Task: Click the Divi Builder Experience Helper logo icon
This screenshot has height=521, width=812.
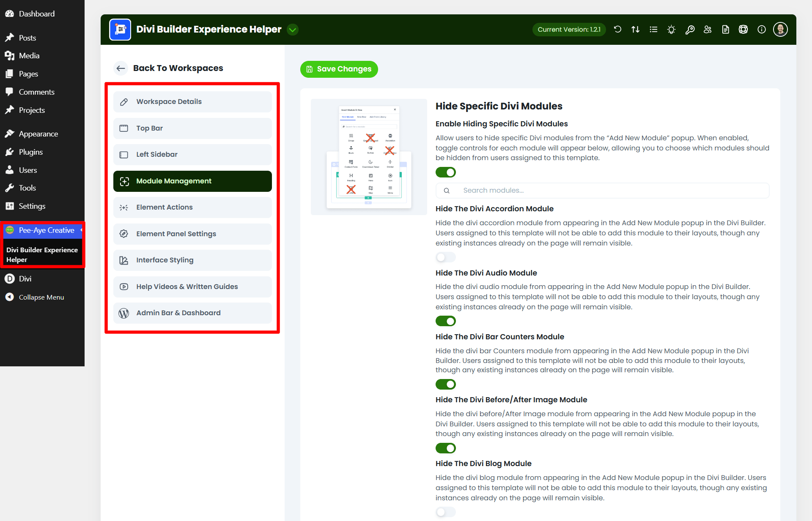Action: pos(120,30)
